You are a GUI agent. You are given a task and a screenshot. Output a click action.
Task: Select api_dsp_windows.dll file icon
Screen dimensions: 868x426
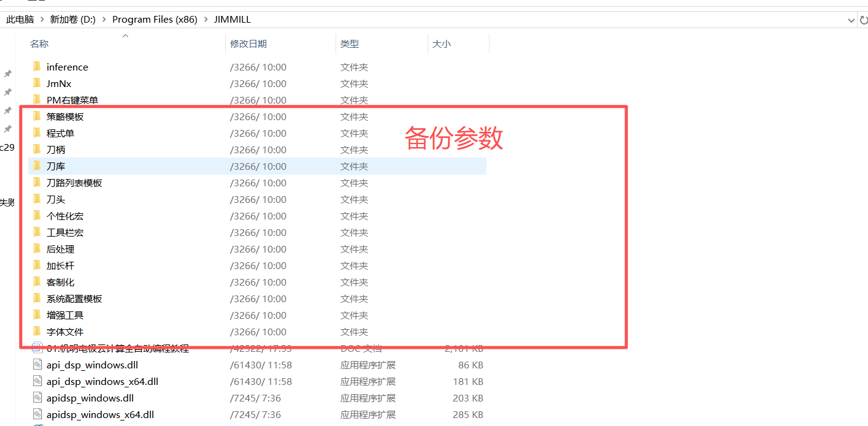(37, 365)
